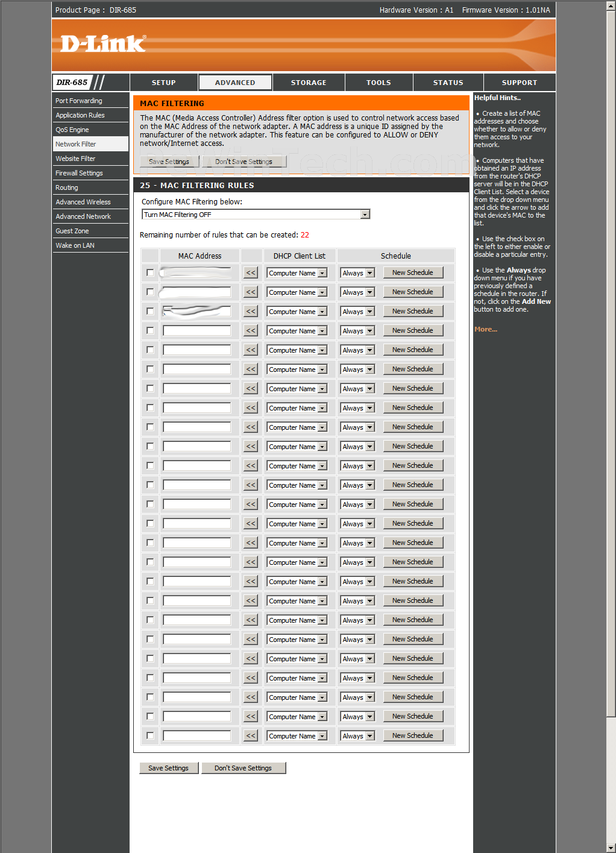Open the STATUS tab
This screenshot has width=616, height=853.
coord(448,83)
